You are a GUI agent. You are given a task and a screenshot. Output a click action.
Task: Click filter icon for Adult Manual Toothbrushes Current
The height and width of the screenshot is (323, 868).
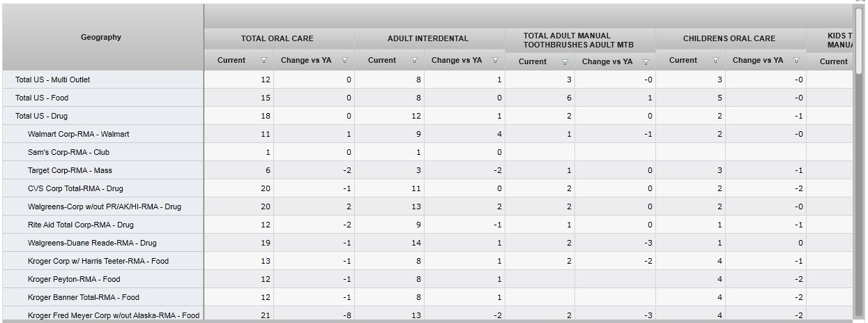pyautogui.click(x=565, y=62)
